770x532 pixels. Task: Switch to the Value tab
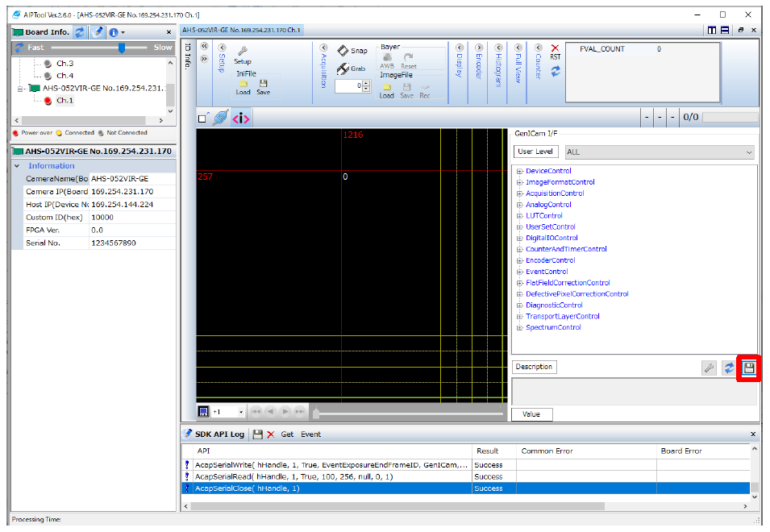pyautogui.click(x=531, y=414)
